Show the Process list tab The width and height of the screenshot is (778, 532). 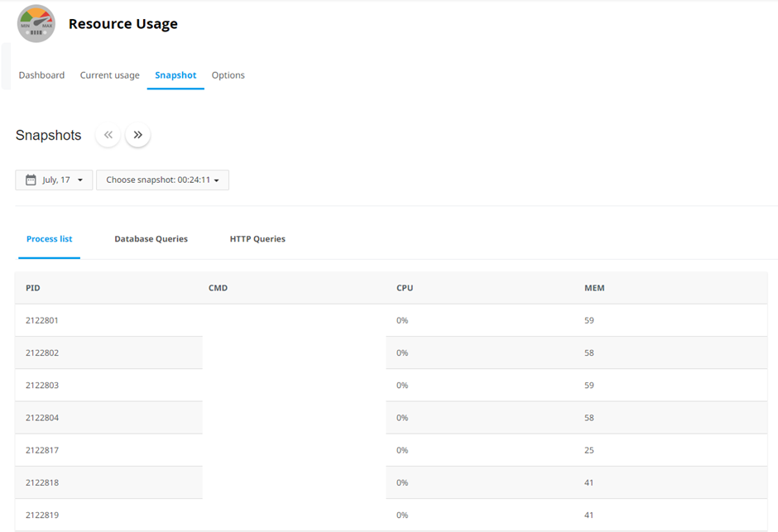[49, 239]
